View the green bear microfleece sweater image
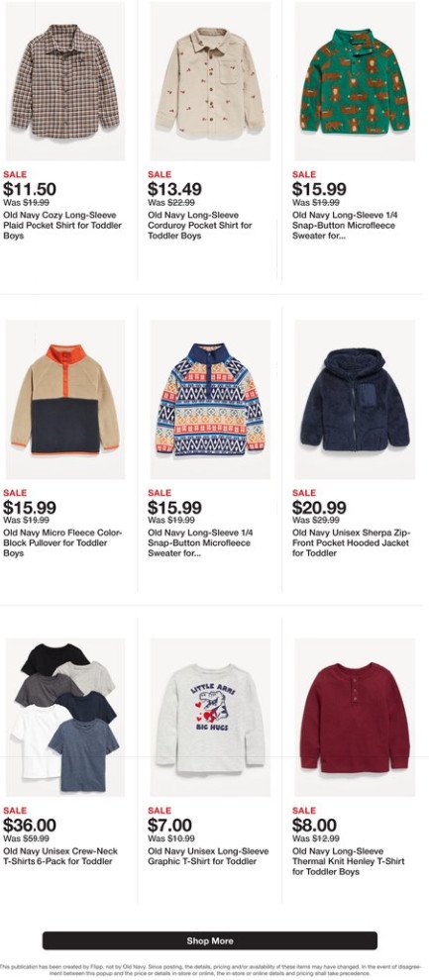 [355, 80]
